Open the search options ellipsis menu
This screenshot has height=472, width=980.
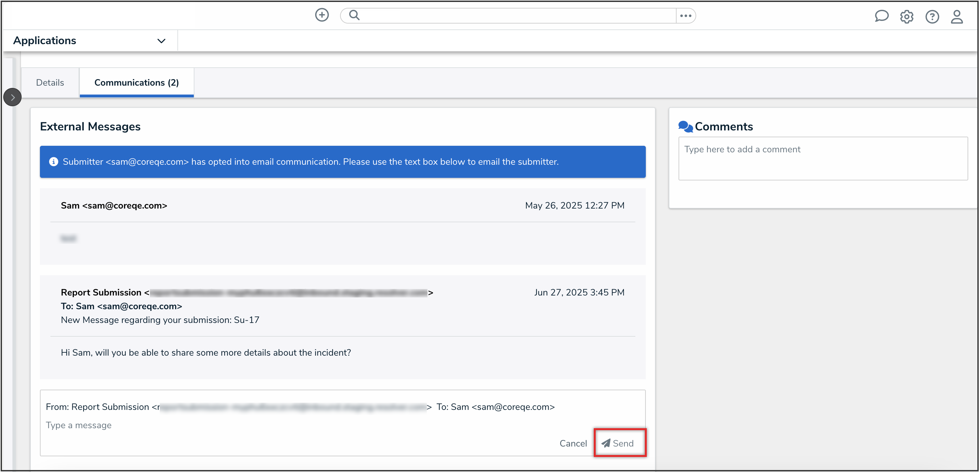[685, 16]
